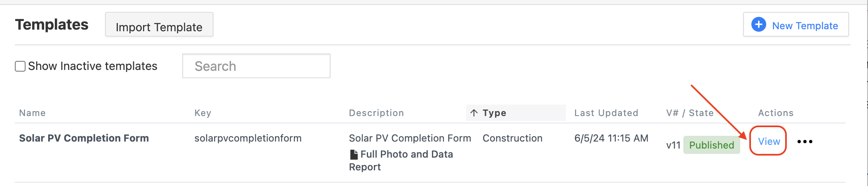Click the Import Template button

(159, 25)
